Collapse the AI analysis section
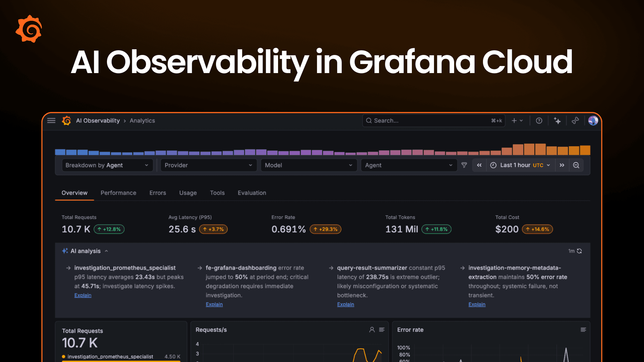Viewport: 644px width, 362px height. (107, 251)
